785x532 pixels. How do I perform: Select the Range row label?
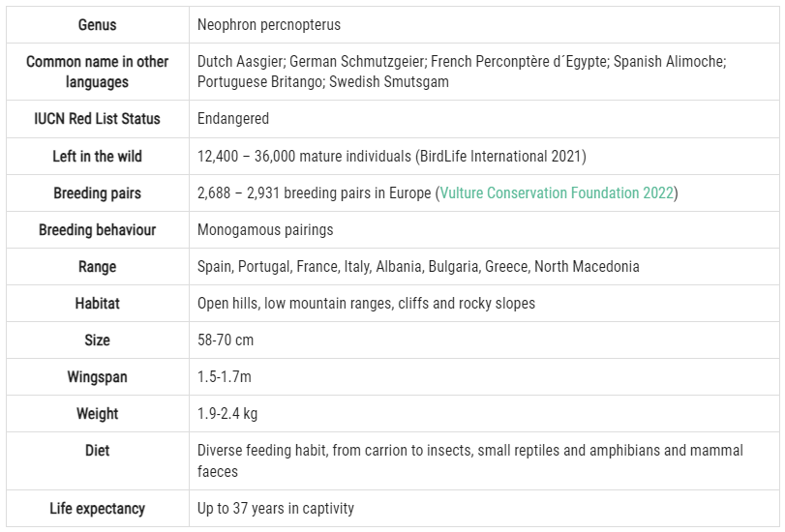tap(97, 267)
